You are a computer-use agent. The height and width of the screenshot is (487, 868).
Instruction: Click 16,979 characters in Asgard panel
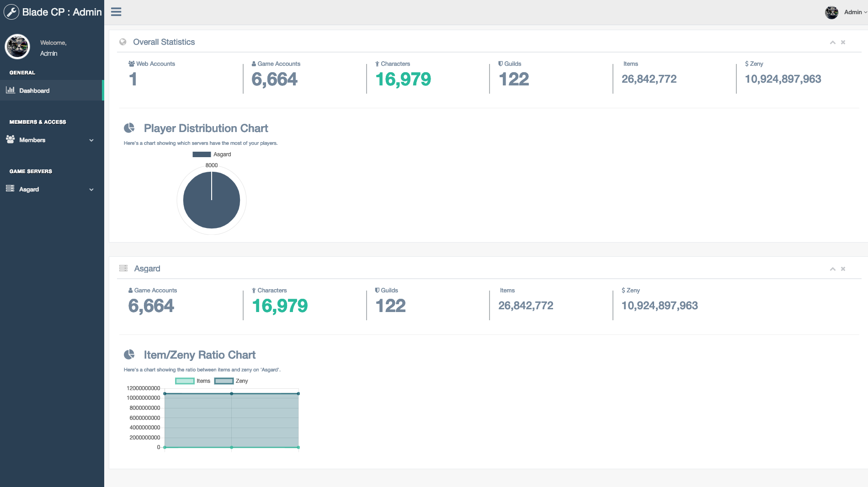pos(280,306)
